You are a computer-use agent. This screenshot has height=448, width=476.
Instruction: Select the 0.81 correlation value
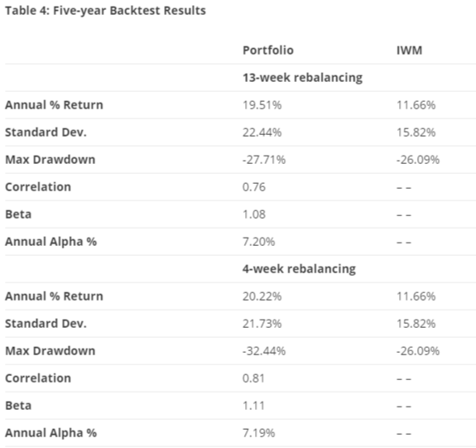click(x=253, y=378)
